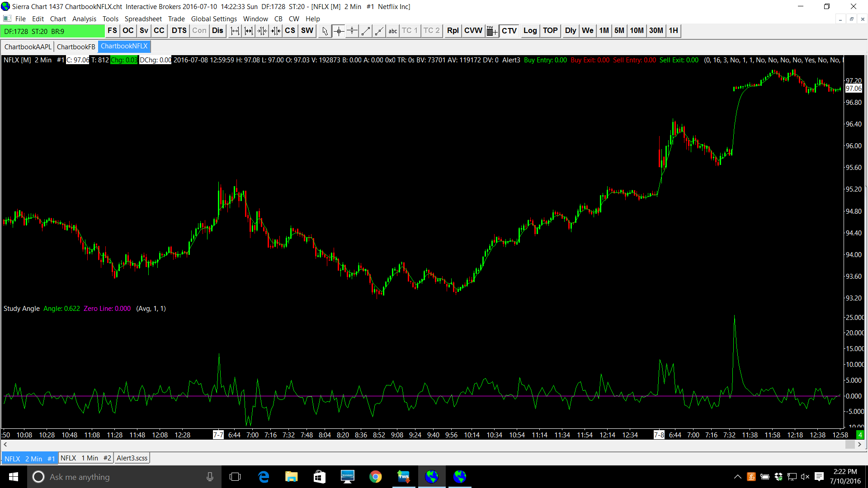Select the line drawing tool
This screenshot has height=488, width=868.
(366, 31)
